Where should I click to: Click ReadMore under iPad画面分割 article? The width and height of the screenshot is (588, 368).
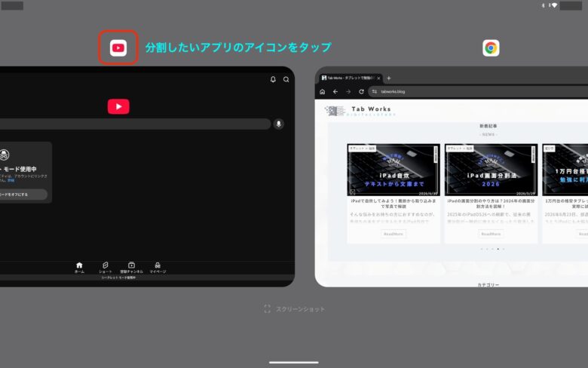pos(491,234)
